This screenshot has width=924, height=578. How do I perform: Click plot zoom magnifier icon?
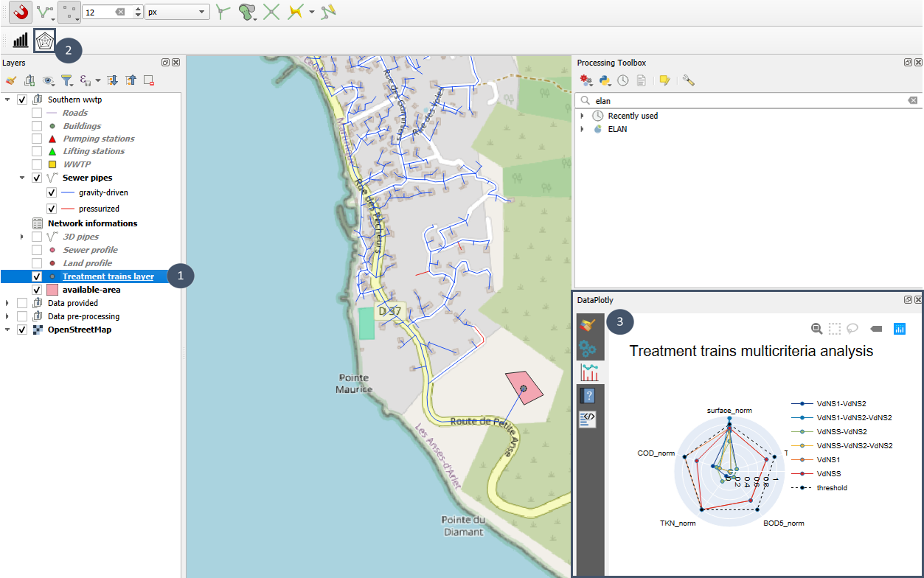816,329
